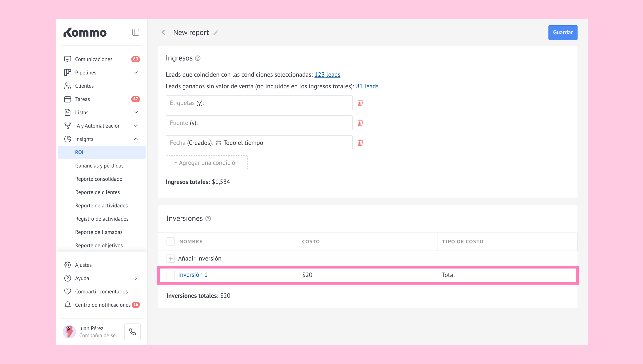Go back with the left arrow icon
This screenshot has height=364, width=643.
click(164, 33)
